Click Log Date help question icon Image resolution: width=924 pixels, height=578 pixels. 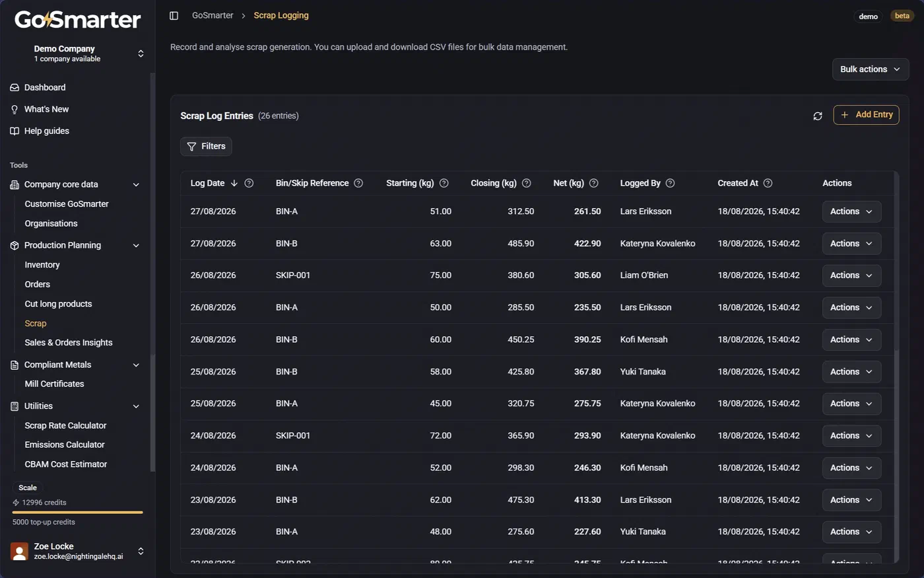tap(249, 183)
